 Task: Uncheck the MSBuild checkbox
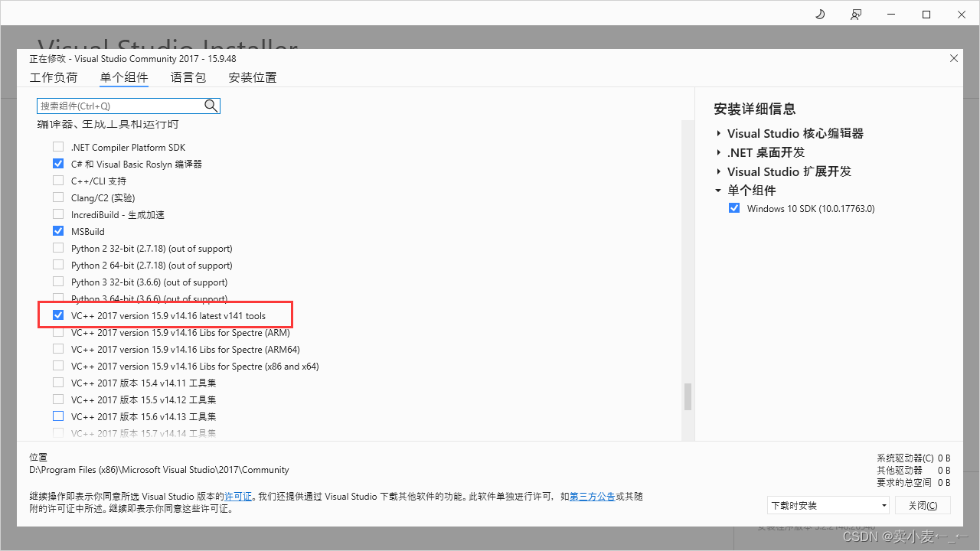point(58,231)
